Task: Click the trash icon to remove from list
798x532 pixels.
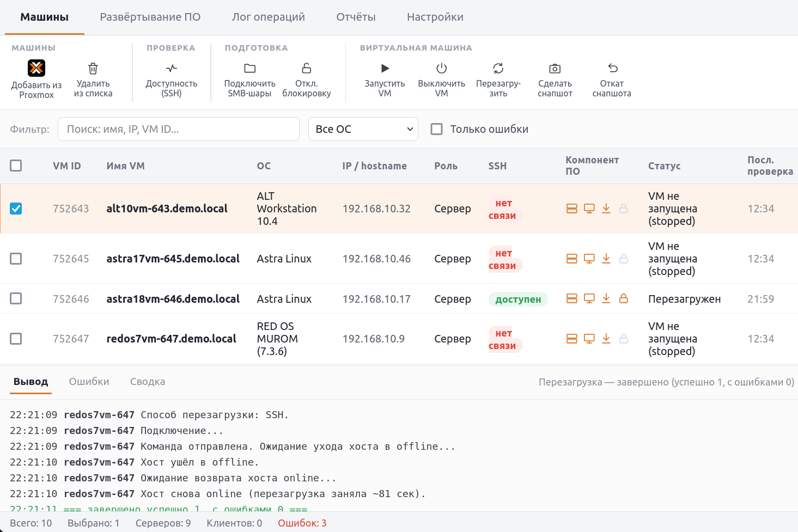Action: 93,69
